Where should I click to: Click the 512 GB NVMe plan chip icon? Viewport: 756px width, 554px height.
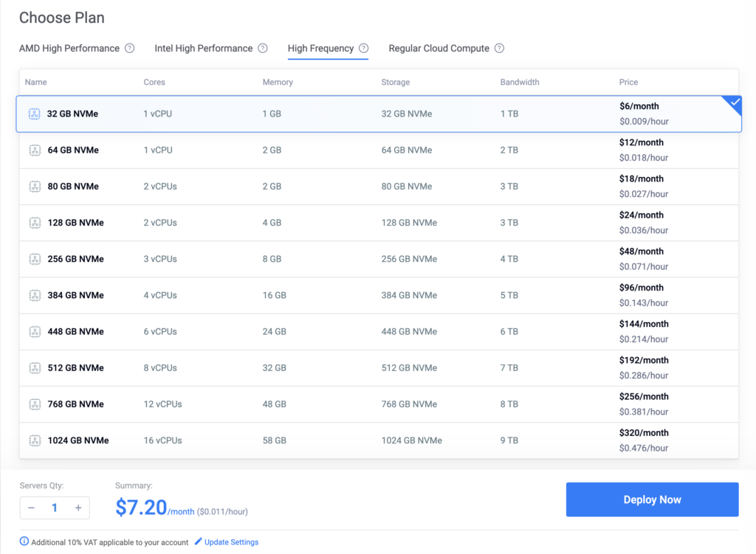click(35, 368)
